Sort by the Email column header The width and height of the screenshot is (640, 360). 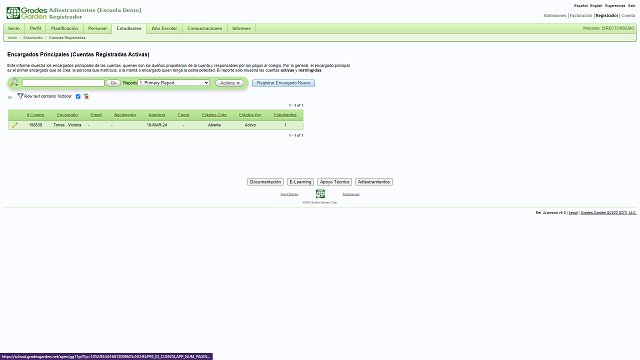[x=96, y=115]
